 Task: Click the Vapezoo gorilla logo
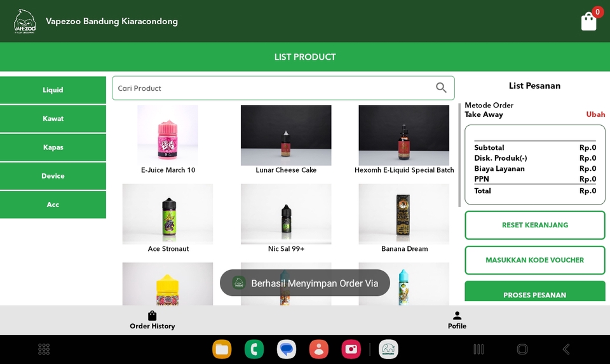point(25,21)
